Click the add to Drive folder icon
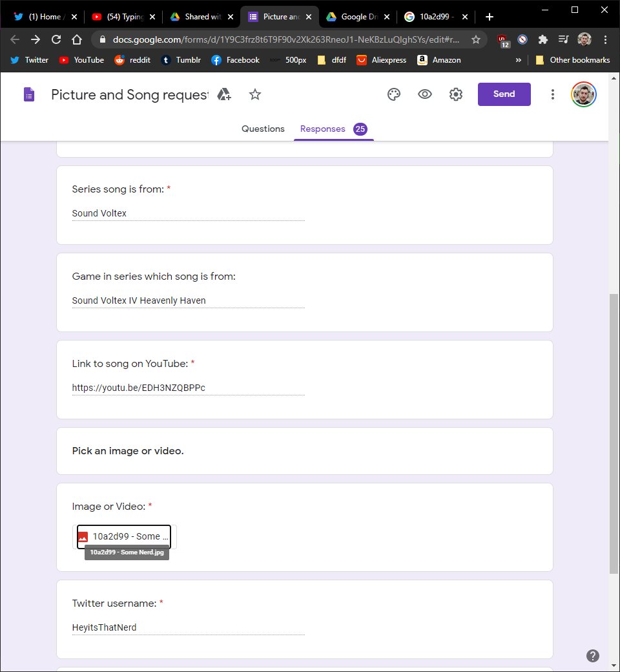 coord(224,94)
